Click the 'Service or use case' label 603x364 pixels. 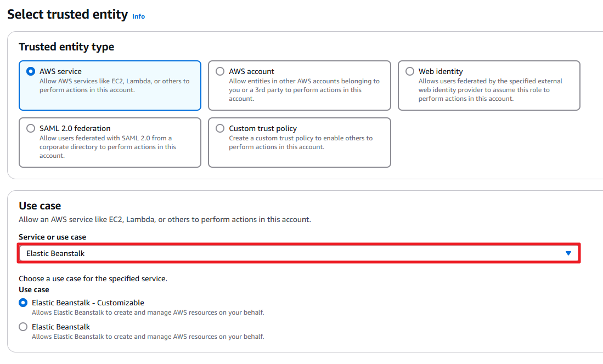[52, 237]
